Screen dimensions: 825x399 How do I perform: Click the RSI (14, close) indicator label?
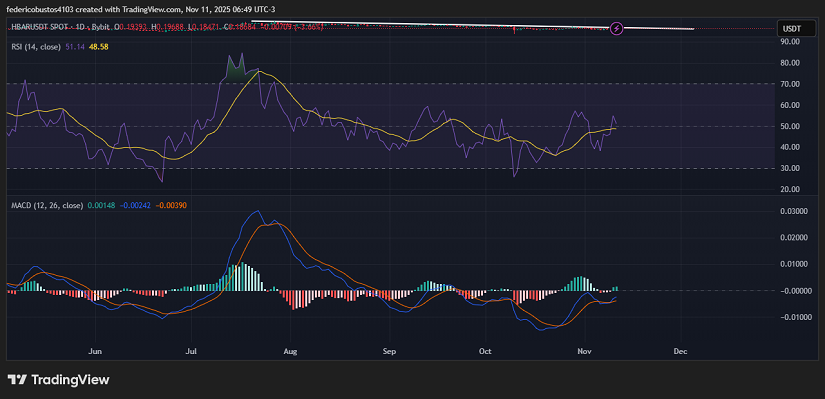tap(36, 46)
